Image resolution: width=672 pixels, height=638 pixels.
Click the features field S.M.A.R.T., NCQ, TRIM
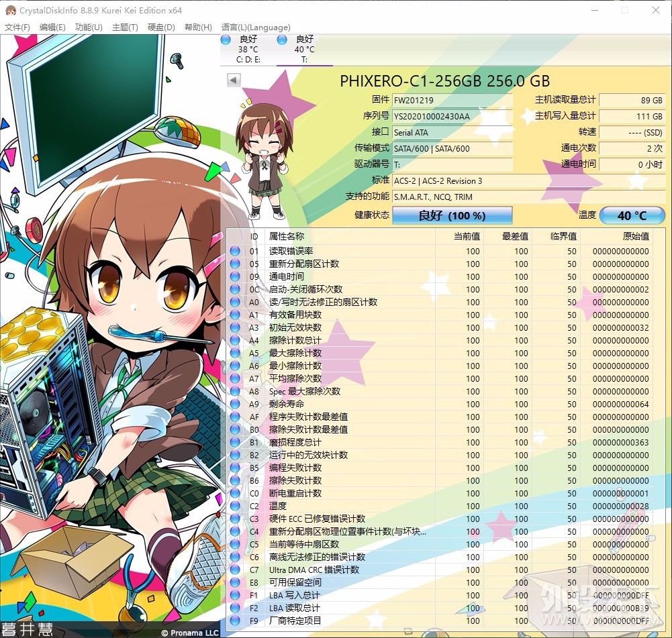point(529,197)
